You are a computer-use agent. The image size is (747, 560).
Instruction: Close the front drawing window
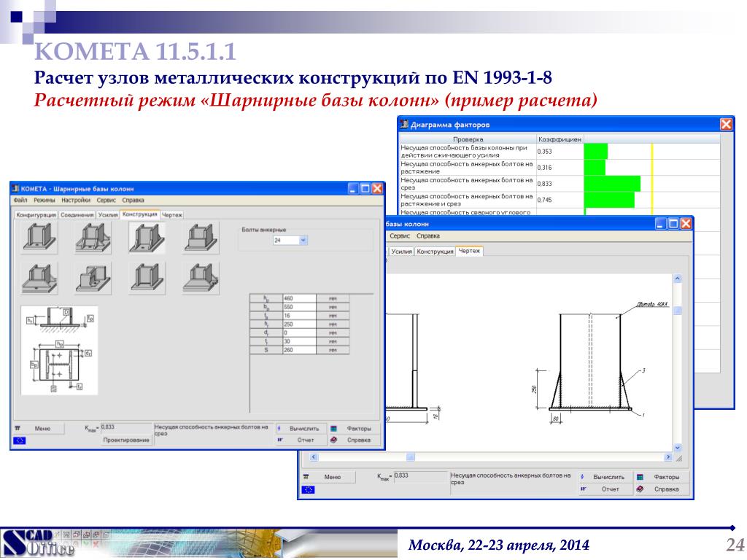[x=686, y=223]
